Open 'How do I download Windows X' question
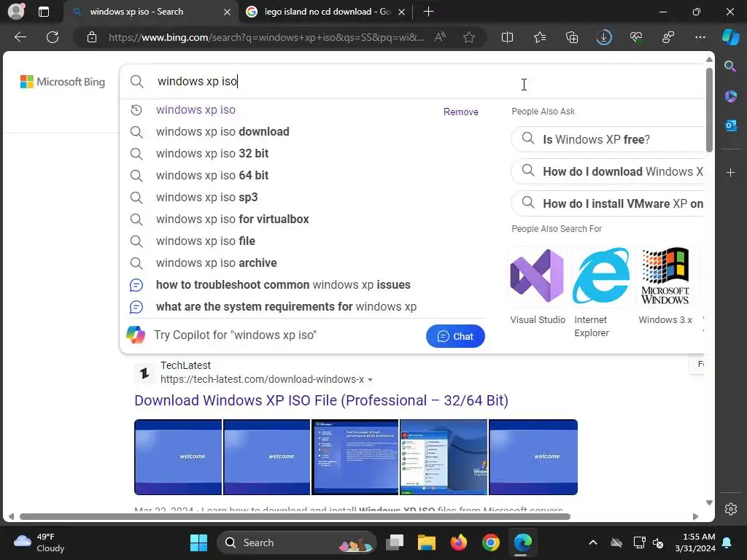The image size is (747, 560). pyautogui.click(x=609, y=171)
